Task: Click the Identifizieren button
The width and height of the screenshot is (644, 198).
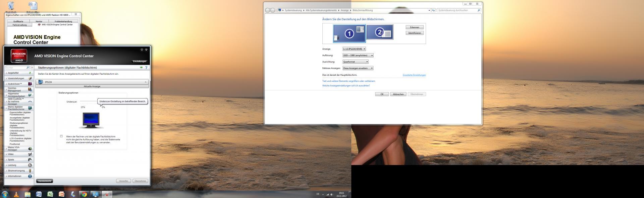Action: [x=415, y=33]
